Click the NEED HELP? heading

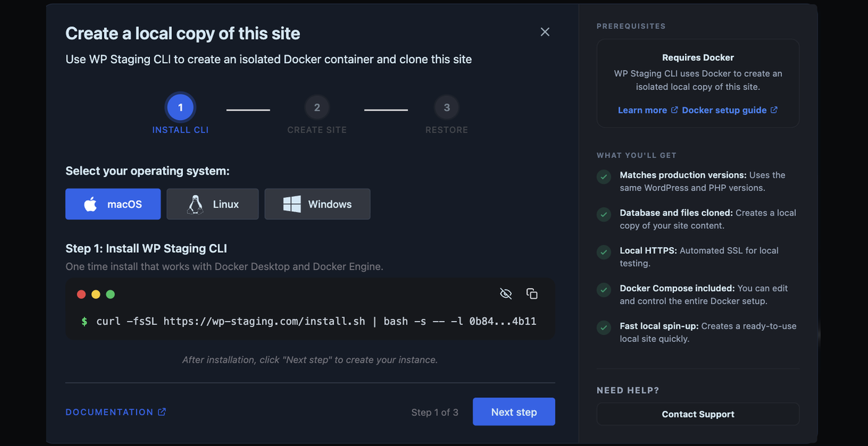[628, 390]
